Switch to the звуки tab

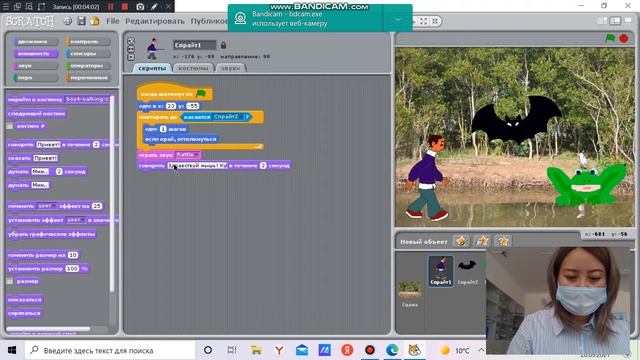231,68
